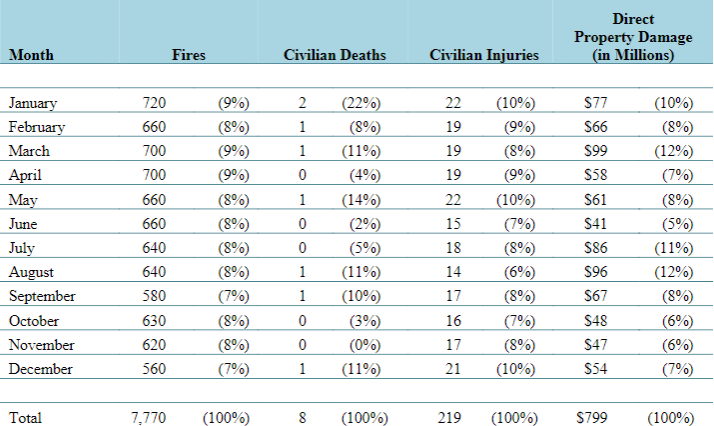Viewport: 714px width, 426px height.
Task: Click the August row label
Action: 31,272
